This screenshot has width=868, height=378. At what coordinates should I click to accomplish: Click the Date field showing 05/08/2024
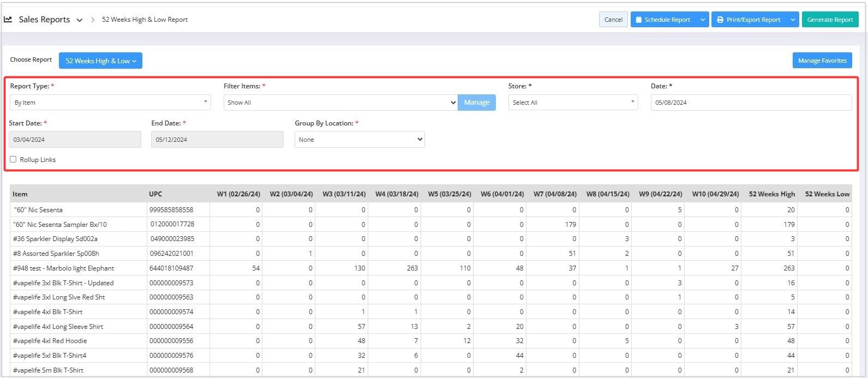(x=751, y=103)
